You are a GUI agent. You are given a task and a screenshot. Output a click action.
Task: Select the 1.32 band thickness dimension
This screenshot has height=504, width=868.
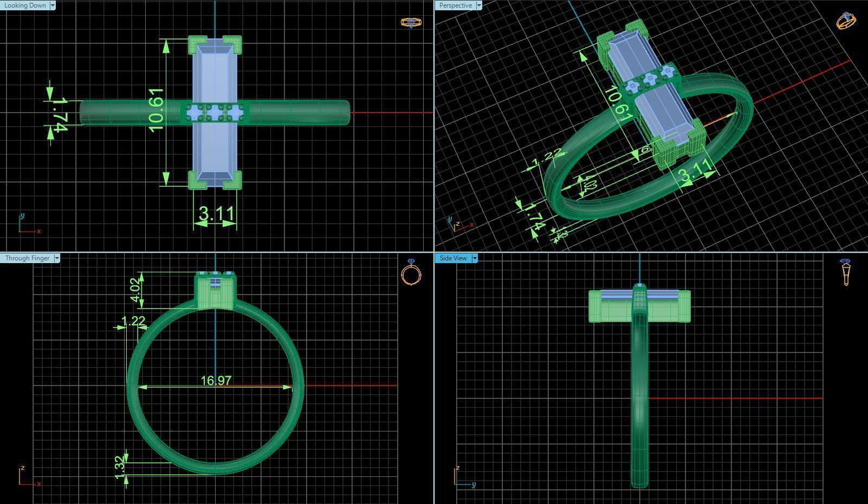[x=120, y=467]
